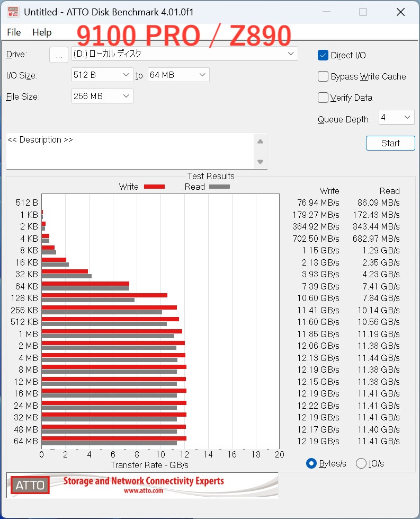Click the Transfer Rate - GB/s axis label
Screen dimensions: 420x519
point(149,465)
